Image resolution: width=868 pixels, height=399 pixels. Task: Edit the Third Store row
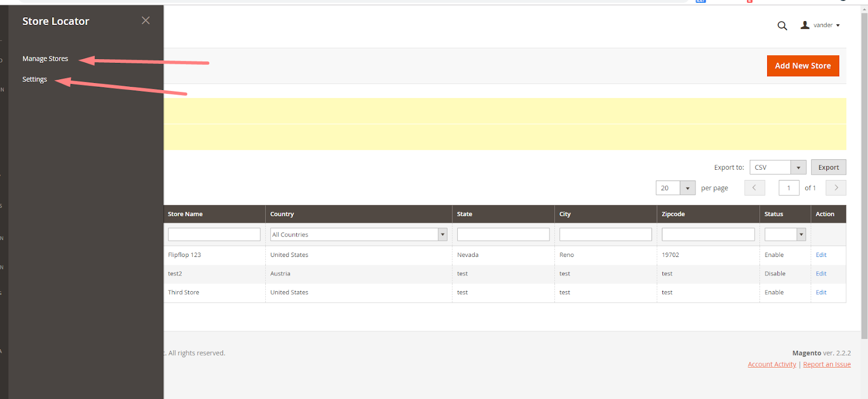821,292
